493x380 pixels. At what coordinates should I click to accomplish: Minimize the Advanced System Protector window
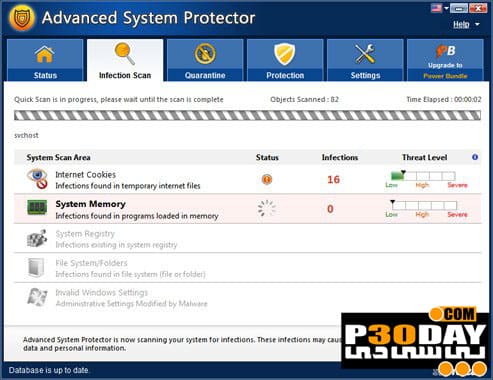[x=459, y=8]
